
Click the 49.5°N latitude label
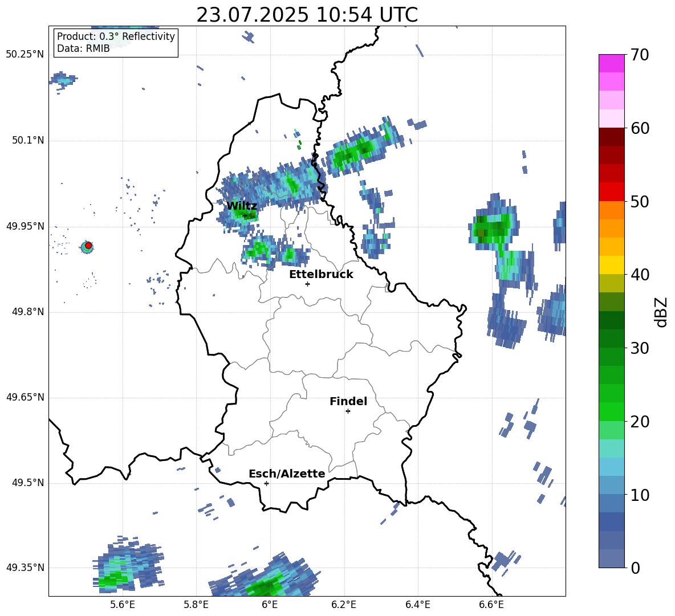27,483
